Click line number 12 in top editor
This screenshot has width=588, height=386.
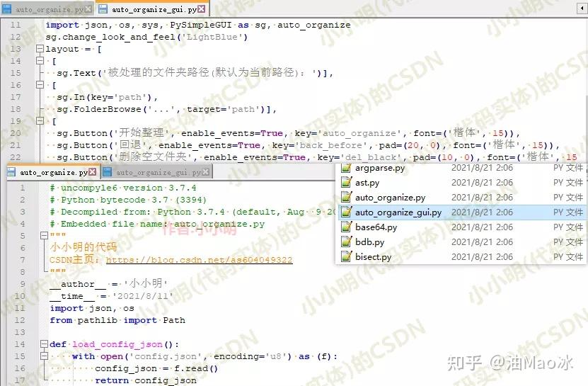16,37
